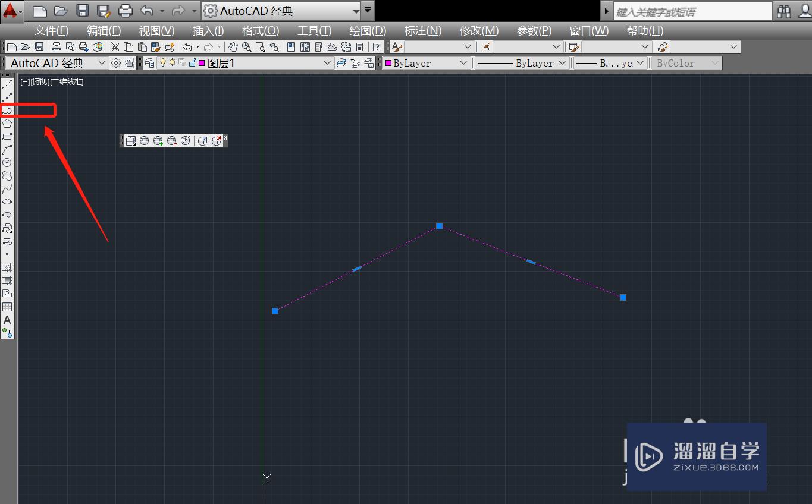Select the Table tool

(x=7, y=307)
